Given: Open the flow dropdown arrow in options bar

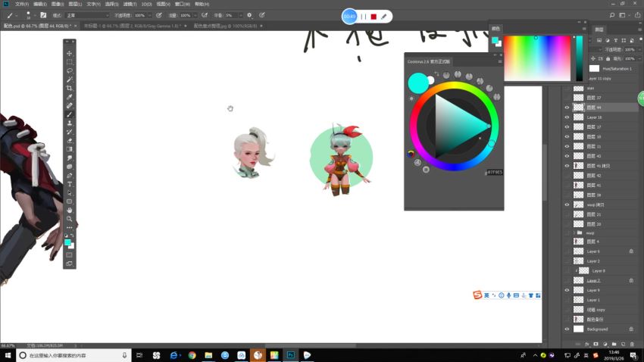Looking at the screenshot, I should 195,15.
